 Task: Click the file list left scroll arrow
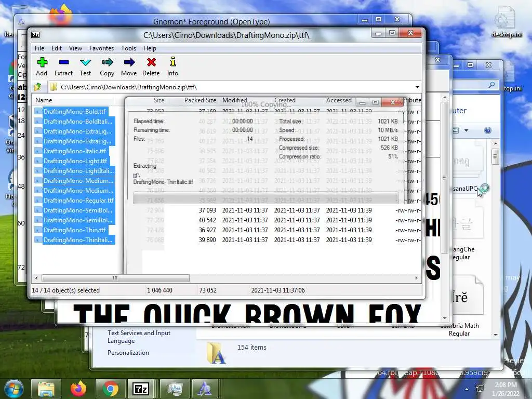[36, 278]
